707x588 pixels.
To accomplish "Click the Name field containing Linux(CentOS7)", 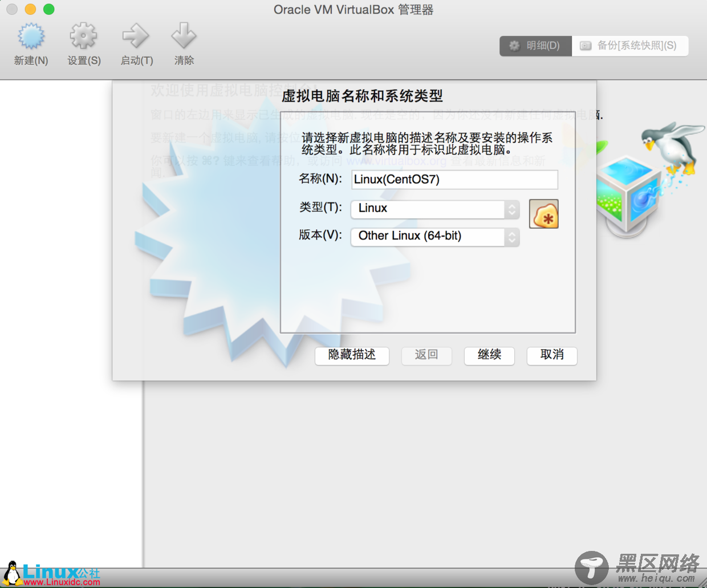I will (454, 180).
